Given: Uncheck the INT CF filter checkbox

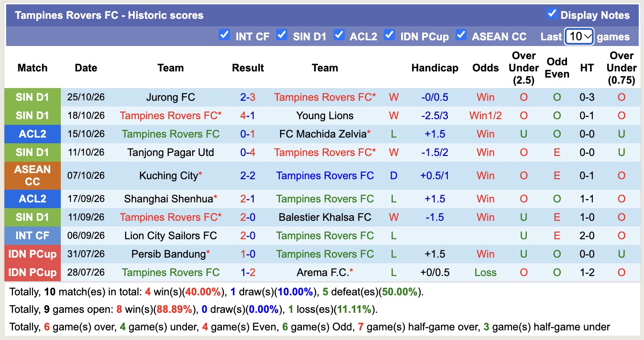Looking at the screenshot, I should [x=224, y=35].
